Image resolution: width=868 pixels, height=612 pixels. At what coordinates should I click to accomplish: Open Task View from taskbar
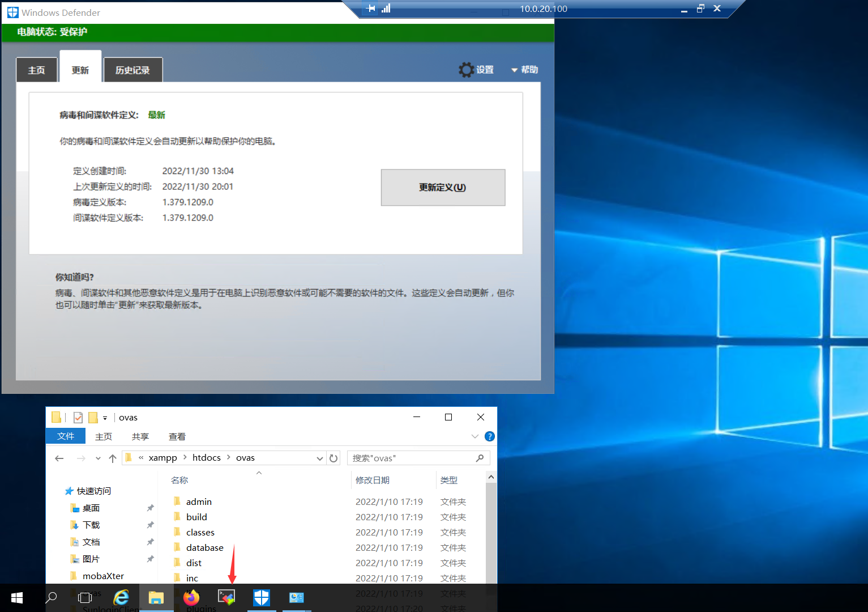coord(85,597)
